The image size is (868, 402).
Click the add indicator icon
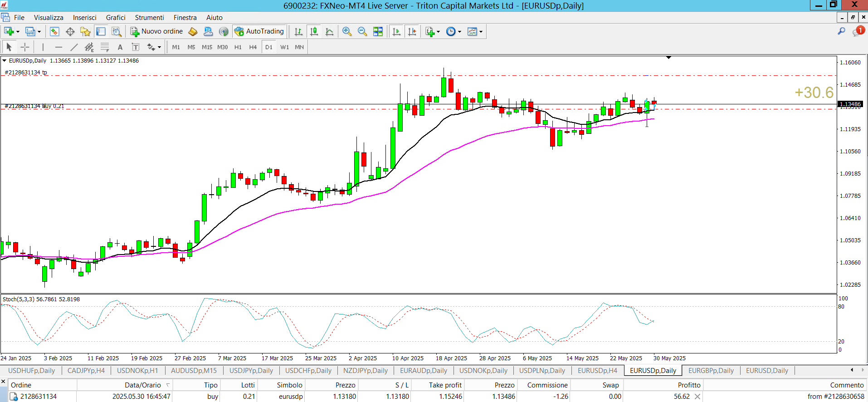pyautogui.click(x=430, y=31)
